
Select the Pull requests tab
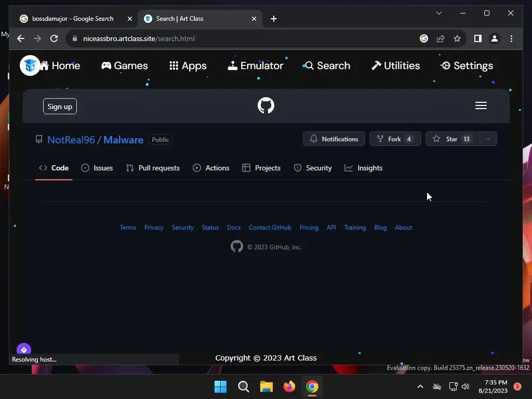click(x=153, y=168)
